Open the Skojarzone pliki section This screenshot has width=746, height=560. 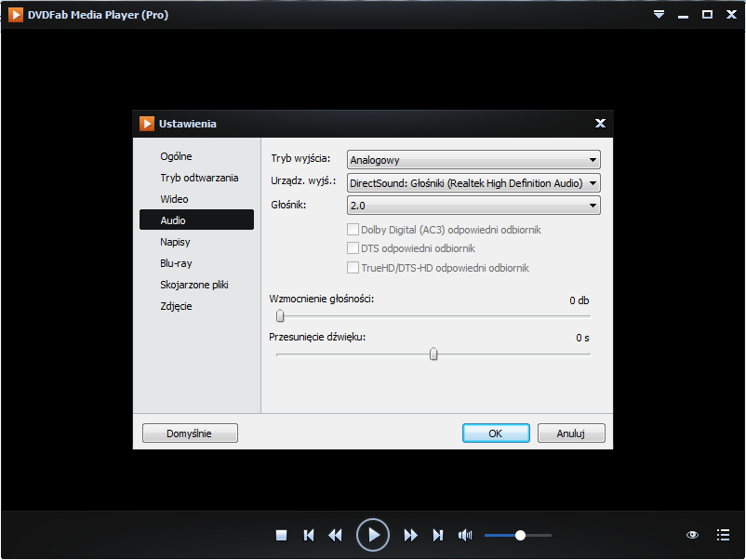[196, 285]
